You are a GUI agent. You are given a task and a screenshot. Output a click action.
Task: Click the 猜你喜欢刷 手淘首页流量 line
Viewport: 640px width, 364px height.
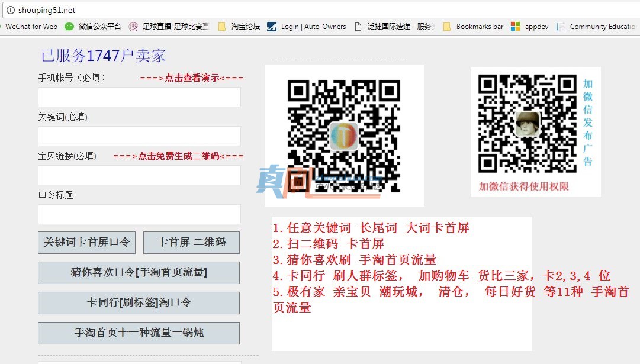click(x=355, y=259)
